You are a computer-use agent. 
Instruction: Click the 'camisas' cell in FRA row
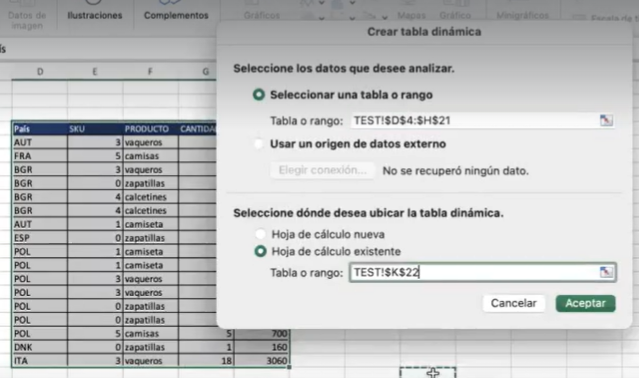coord(150,156)
